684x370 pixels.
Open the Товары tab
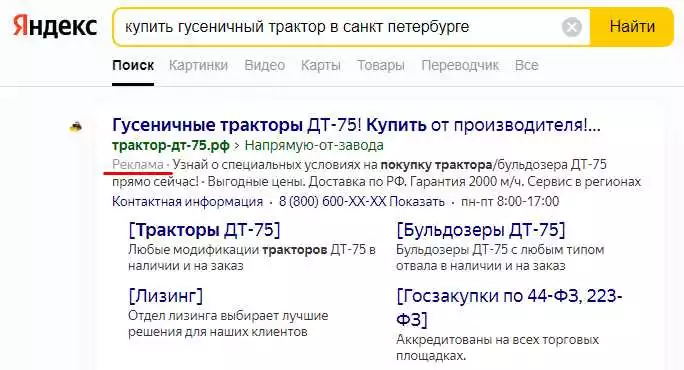point(381,65)
